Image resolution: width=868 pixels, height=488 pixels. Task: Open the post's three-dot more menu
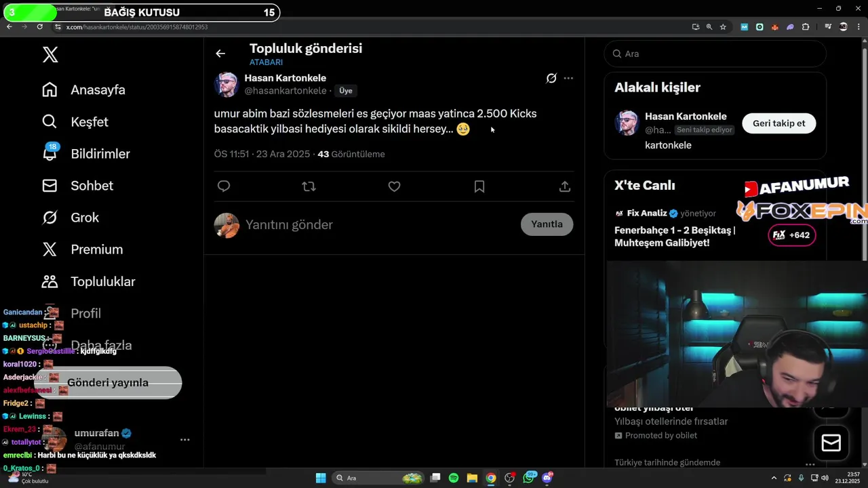[568, 78]
